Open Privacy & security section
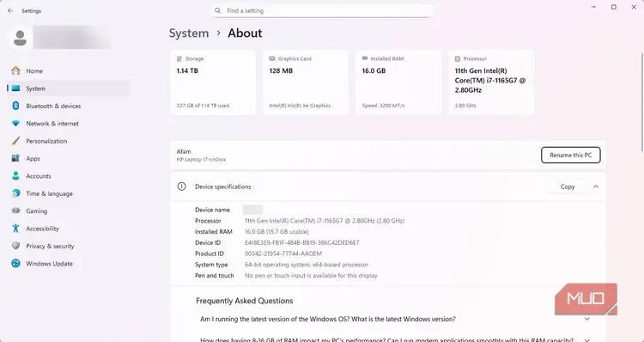Screen dimensions: 644x342 click(68, 246)
